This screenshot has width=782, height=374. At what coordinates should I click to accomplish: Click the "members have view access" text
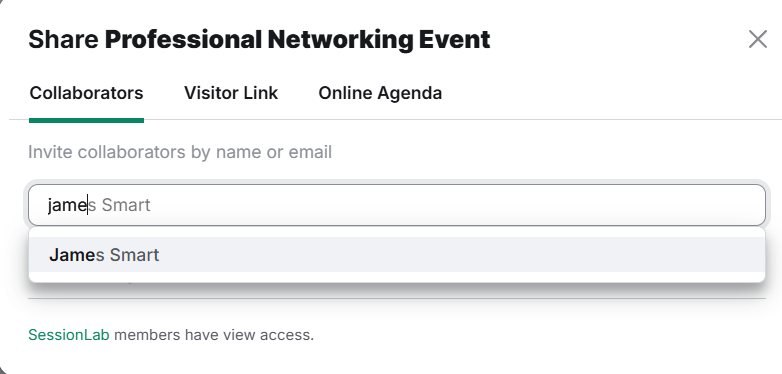point(214,335)
